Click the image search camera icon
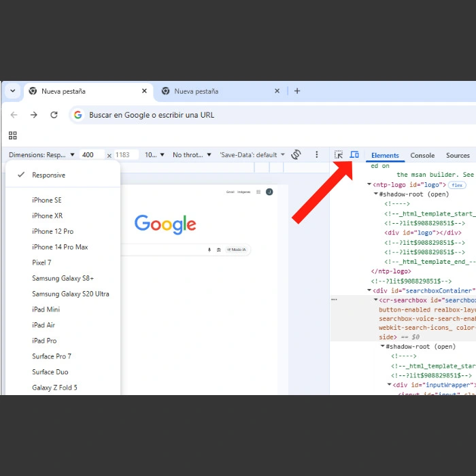 (x=218, y=250)
